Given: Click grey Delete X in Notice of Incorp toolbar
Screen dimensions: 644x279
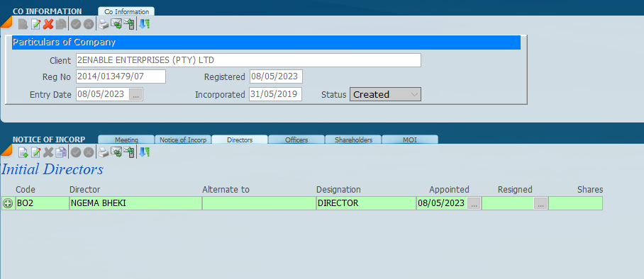Looking at the screenshot, I should 48,153.
